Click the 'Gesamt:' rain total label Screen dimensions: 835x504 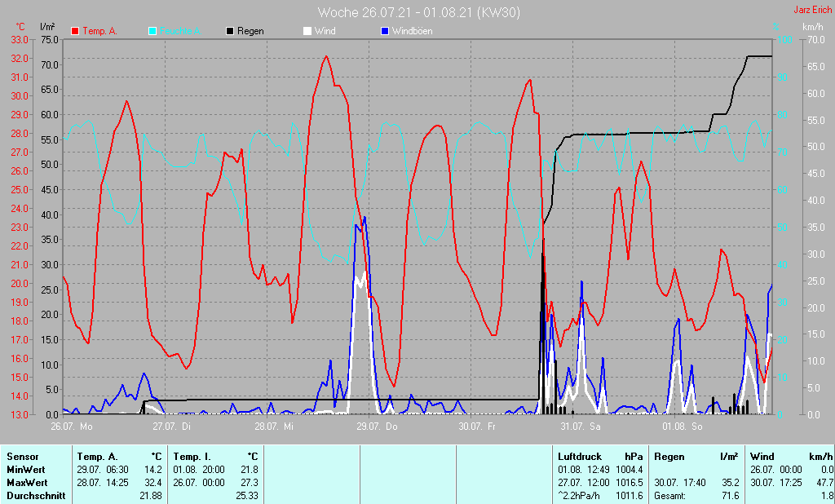coord(670,496)
